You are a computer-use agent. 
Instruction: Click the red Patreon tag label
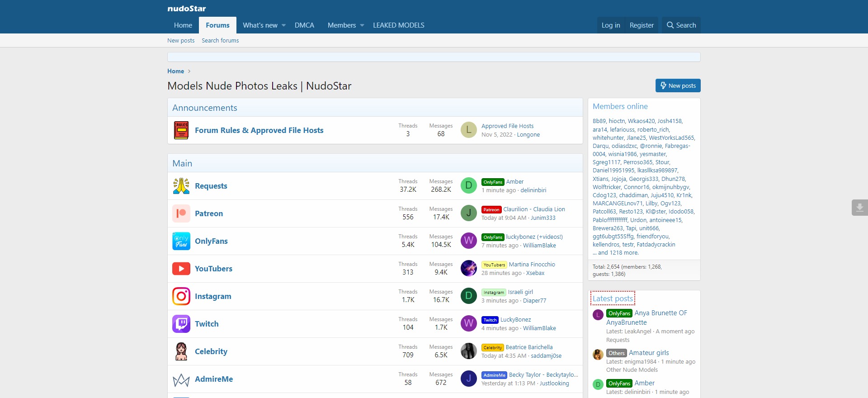(491, 210)
